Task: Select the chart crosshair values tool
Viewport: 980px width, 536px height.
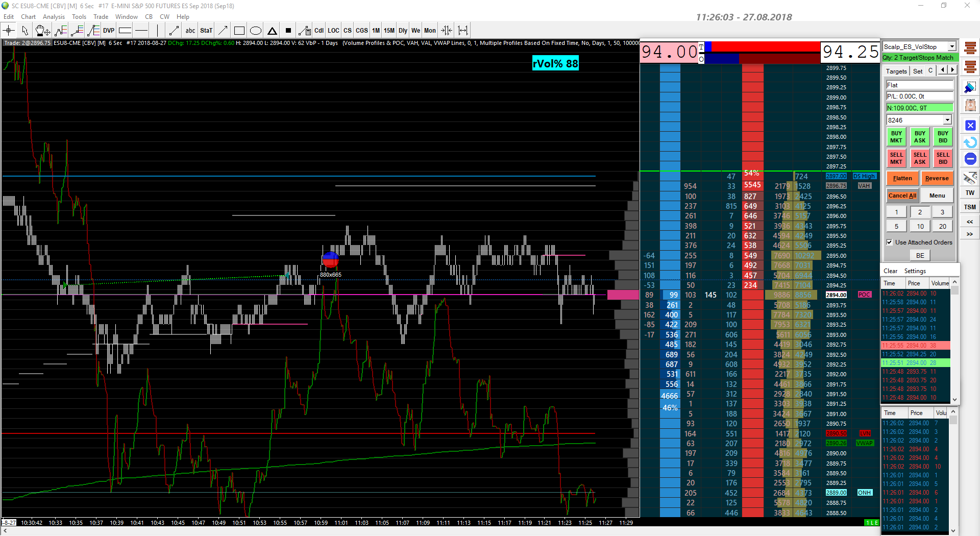Action: [9, 31]
